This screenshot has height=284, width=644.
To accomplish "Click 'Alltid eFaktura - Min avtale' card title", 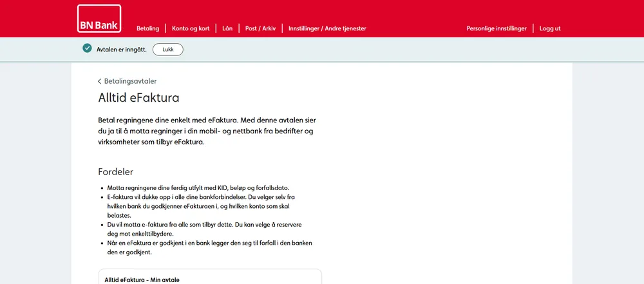I will click(x=142, y=279).
